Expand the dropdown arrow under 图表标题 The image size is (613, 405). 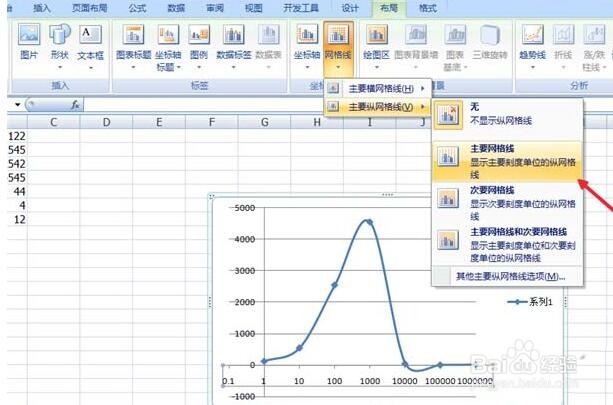[x=133, y=67]
